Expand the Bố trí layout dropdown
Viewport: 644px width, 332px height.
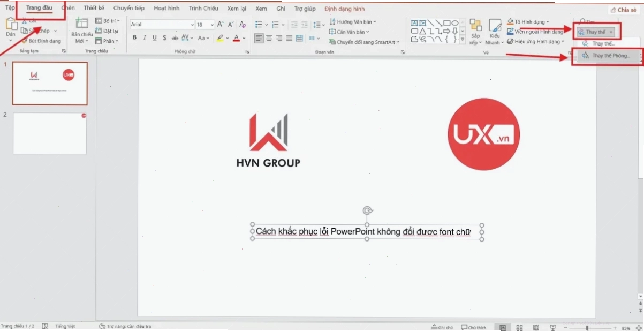pos(108,21)
